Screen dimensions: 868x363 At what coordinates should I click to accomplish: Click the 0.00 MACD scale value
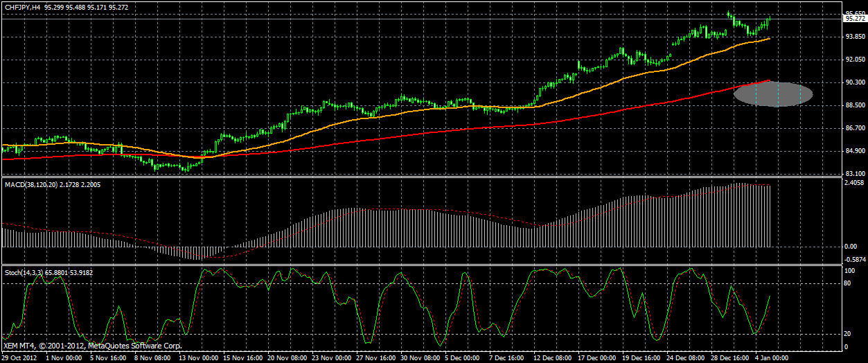[x=851, y=246]
